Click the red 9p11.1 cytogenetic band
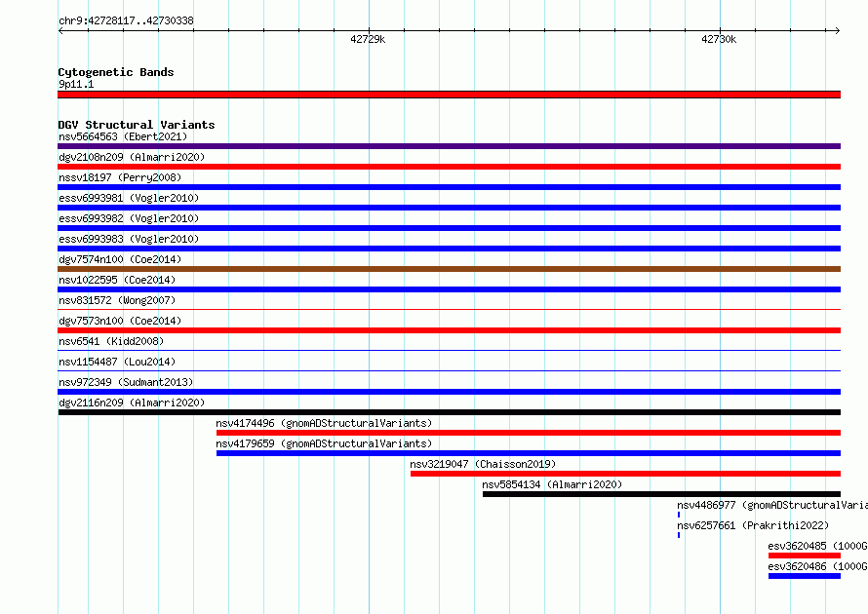 (449, 95)
